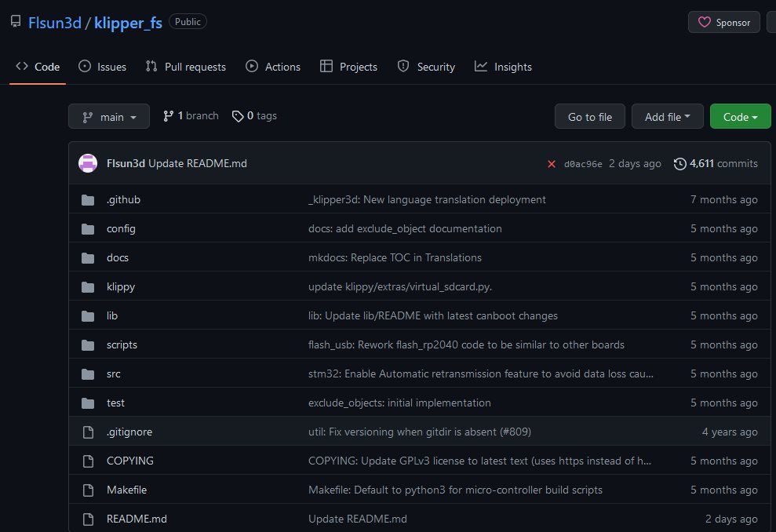This screenshot has height=532, width=776.
Task: Click the commit history clock icon
Action: tap(679, 163)
